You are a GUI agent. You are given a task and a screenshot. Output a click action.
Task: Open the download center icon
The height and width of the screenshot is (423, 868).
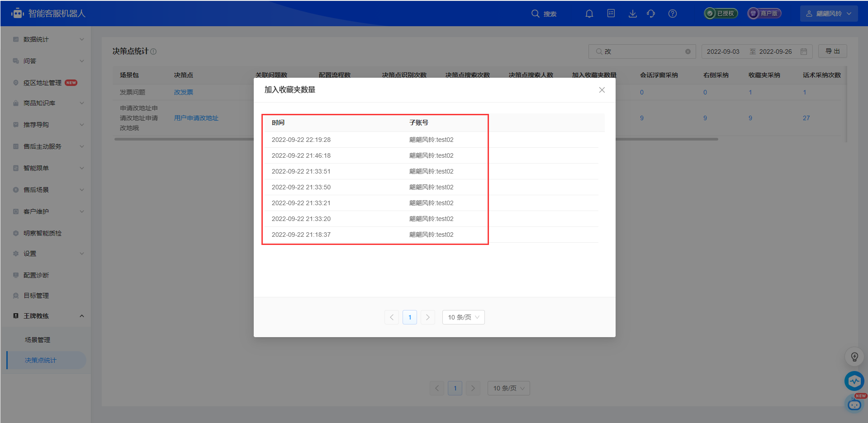tap(633, 14)
